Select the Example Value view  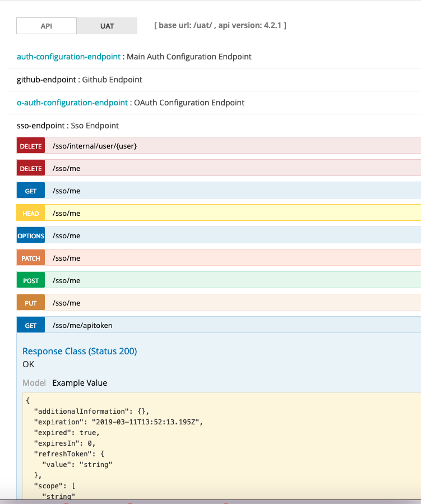pyautogui.click(x=80, y=383)
